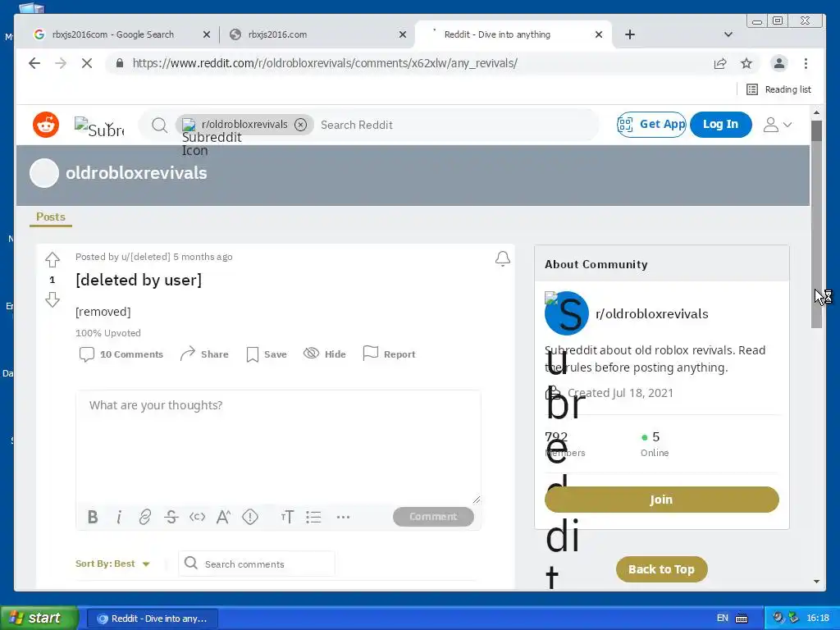Hide the post
The image size is (840, 630).
325,354
